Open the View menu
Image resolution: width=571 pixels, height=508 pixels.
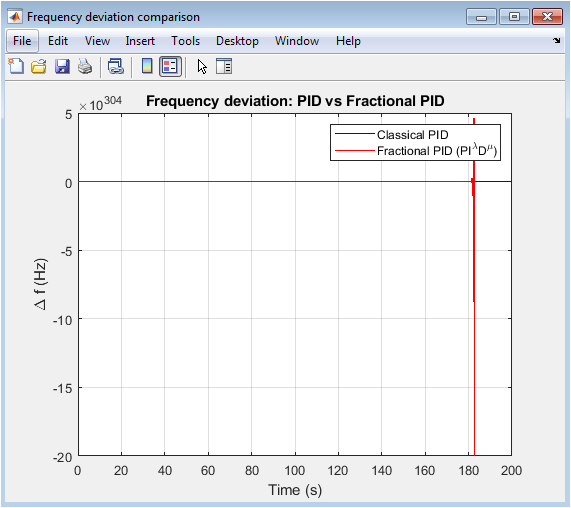pos(97,41)
